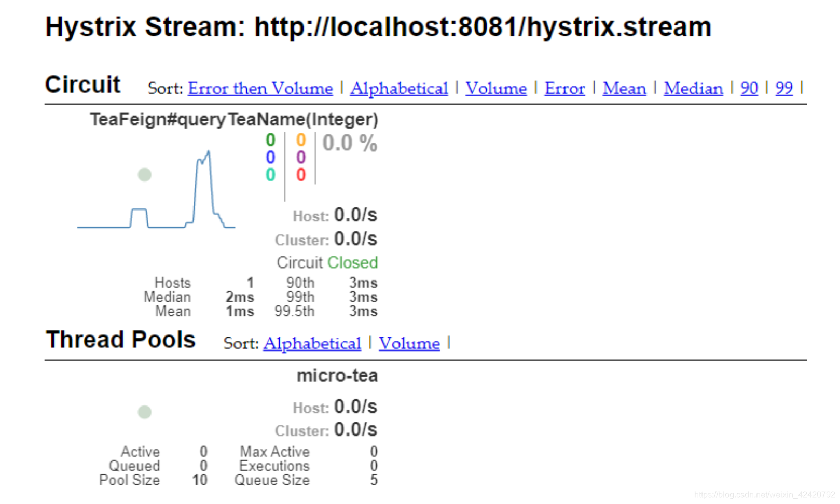Click the 0.0 % error percentage

350,143
